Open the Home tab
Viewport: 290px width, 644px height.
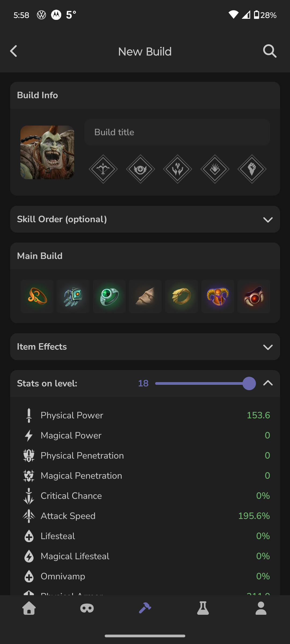[29, 608]
